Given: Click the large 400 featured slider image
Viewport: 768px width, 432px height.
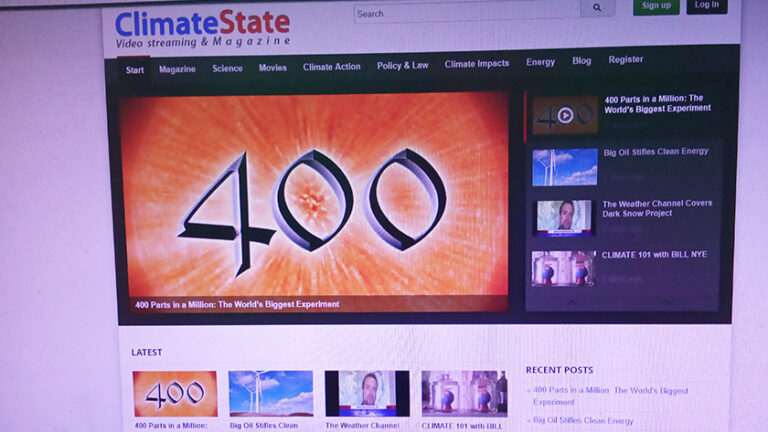Looking at the screenshot, I should (314, 195).
